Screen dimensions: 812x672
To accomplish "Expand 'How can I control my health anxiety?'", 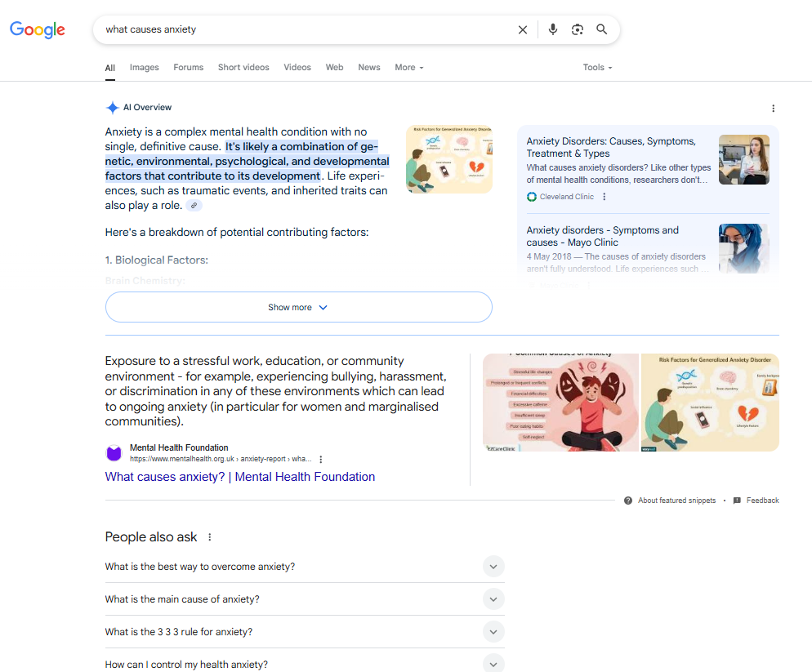I will (x=305, y=664).
